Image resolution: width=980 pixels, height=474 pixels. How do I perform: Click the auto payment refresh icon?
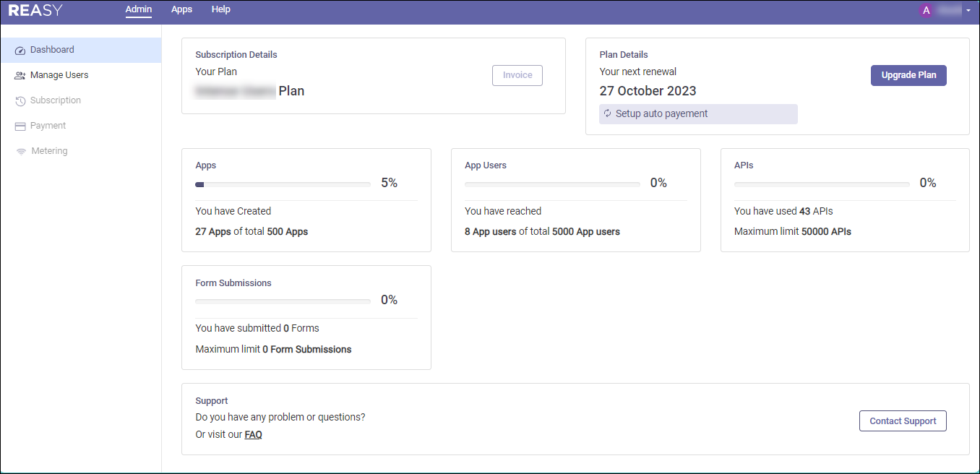tap(608, 113)
